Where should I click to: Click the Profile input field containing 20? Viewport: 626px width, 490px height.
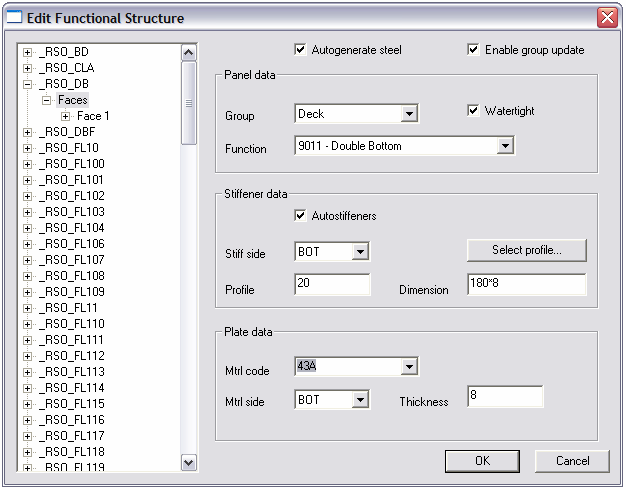tap(332, 284)
